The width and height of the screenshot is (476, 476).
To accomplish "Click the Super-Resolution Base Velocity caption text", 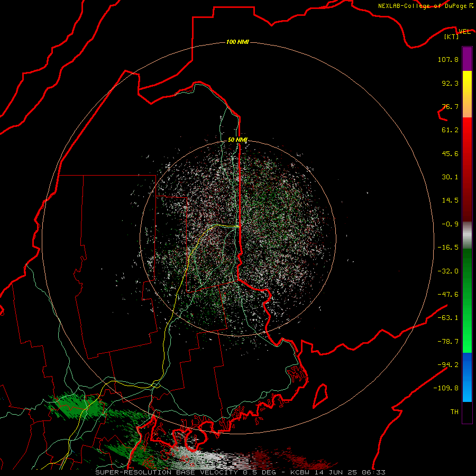I will tap(241, 472).
